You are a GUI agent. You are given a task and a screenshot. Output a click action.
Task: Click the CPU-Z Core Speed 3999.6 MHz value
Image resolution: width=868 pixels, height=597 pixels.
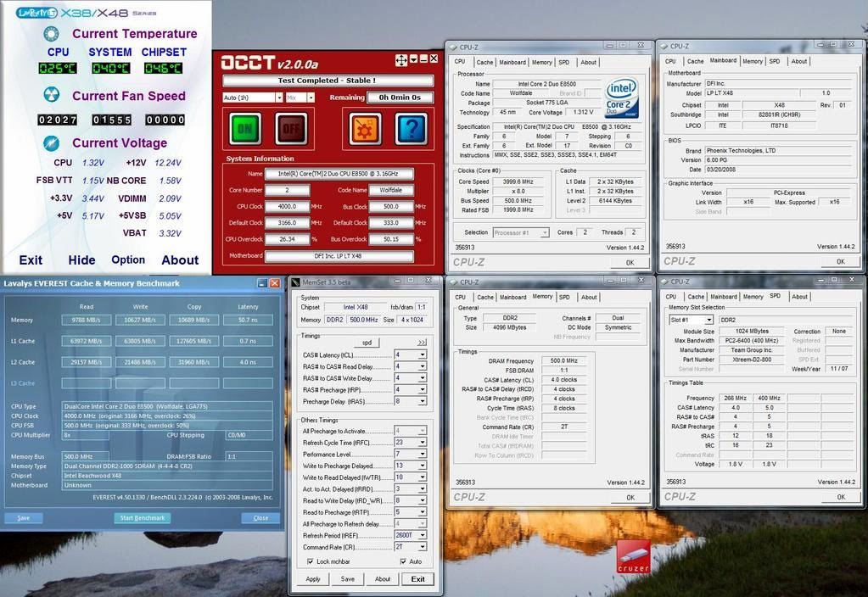coord(518,181)
